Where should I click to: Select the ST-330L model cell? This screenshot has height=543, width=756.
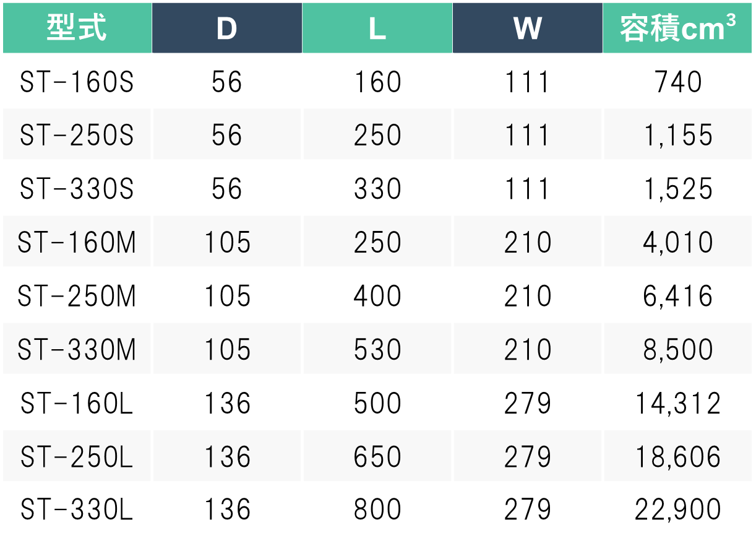click(x=77, y=510)
